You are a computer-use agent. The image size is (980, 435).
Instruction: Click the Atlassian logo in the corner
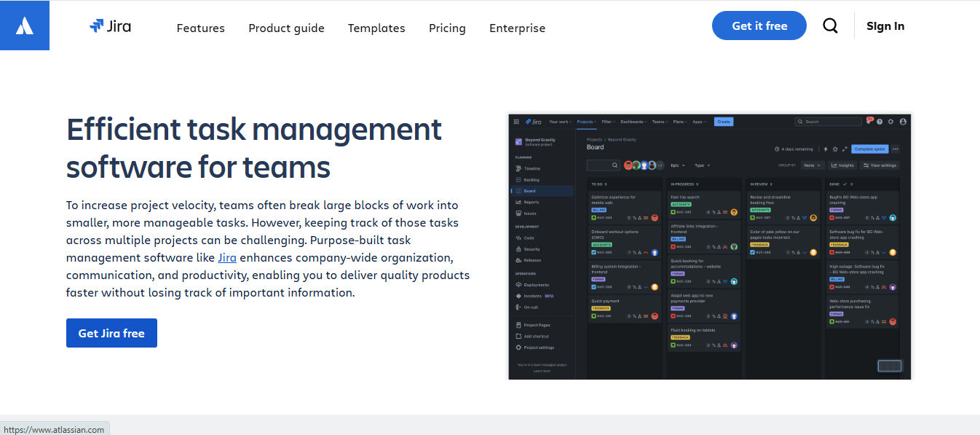point(25,26)
